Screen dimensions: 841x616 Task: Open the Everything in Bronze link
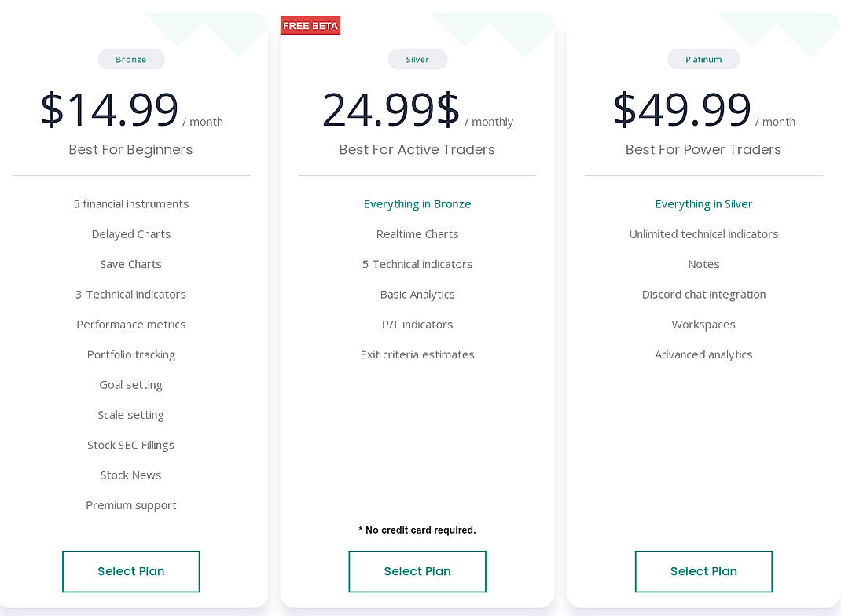417,203
